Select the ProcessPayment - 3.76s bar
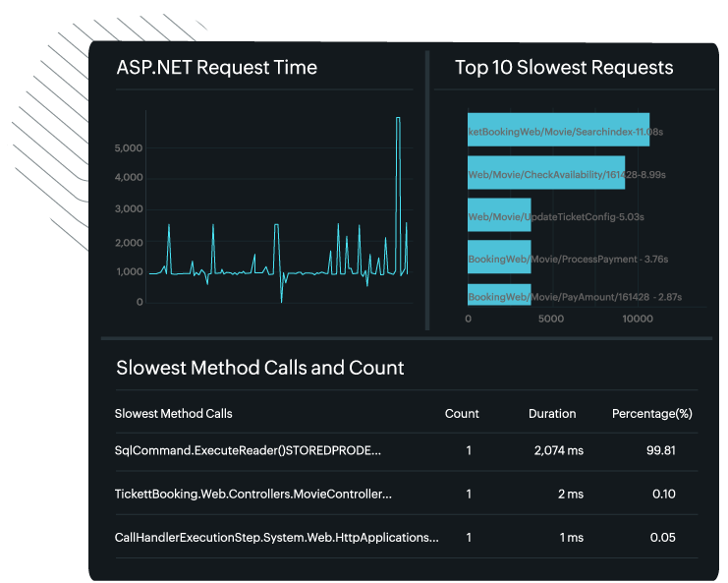Screen dimensions: 728x583 499,257
